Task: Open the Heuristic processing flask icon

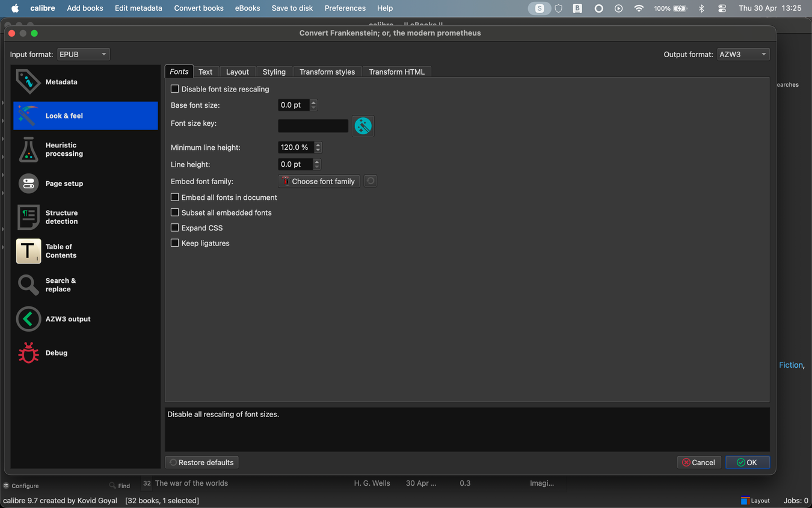Action: point(28,149)
